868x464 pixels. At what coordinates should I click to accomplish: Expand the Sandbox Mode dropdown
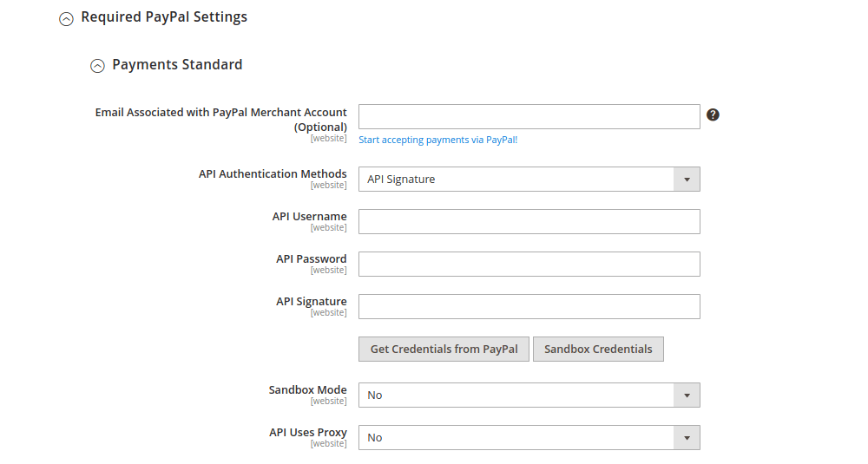tap(529, 395)
